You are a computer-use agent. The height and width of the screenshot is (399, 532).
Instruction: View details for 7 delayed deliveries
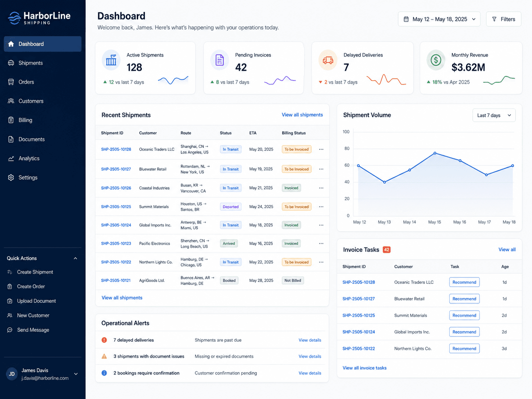pos(310,340)
